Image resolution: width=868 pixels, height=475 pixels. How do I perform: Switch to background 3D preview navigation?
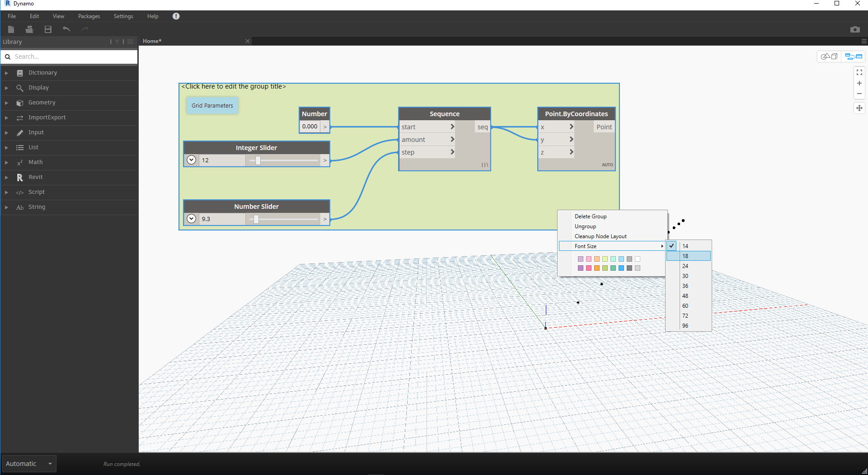point(829,56)
